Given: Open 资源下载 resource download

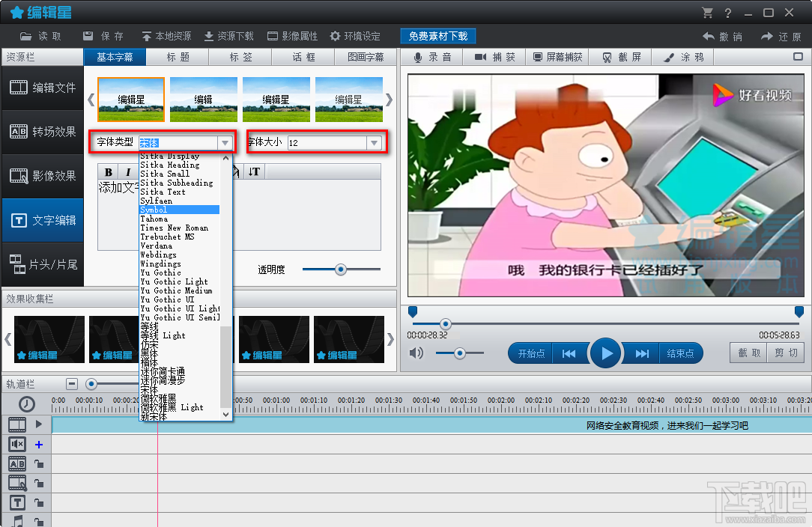Looking at the screenshot, I should (228, 36).
